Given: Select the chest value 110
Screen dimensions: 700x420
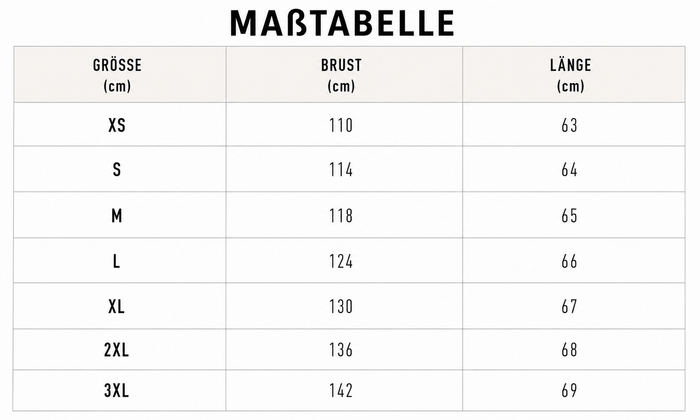Looking at the screenshot, I should click(x=341, y=125).
